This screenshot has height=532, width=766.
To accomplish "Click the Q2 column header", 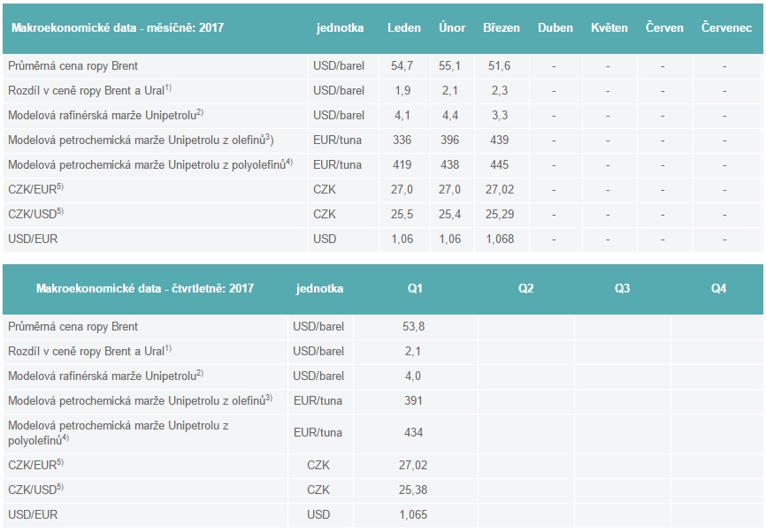I will tap(525, 288).
